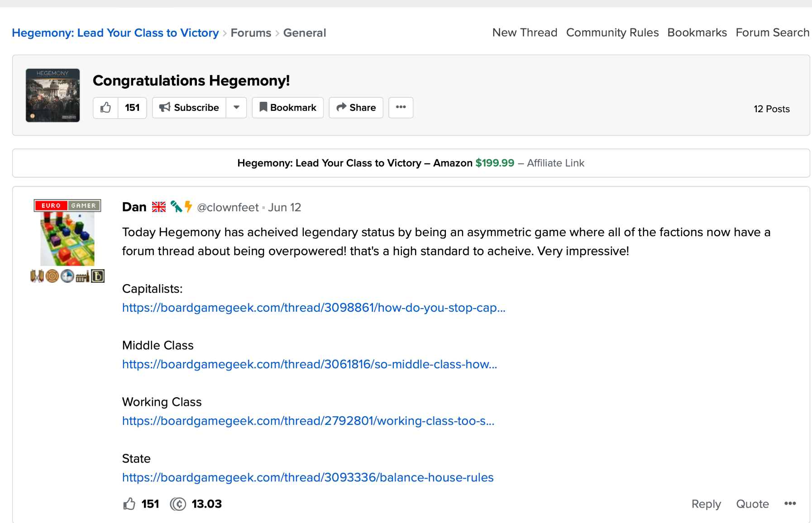The height and width of the screenshot is (523, 812).
Task: Open the subscribe options dropdown arrow
Action: (x=236, y=108)
